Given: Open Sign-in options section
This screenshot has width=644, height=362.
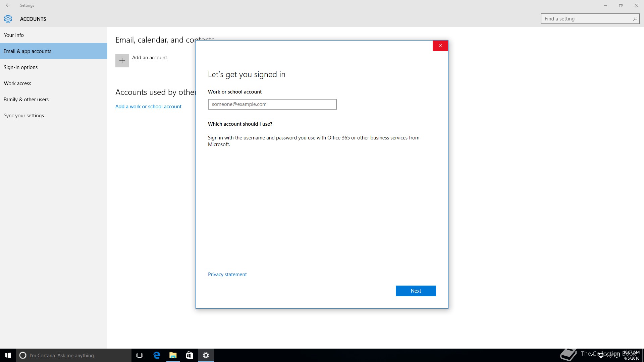Looking at the screenshot, I should tap(54, 67).
